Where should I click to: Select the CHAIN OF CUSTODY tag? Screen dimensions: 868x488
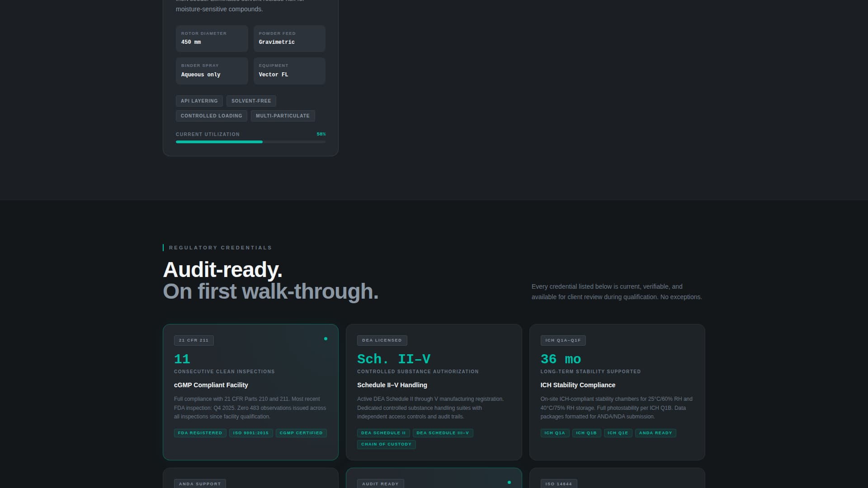pos(387,444)
